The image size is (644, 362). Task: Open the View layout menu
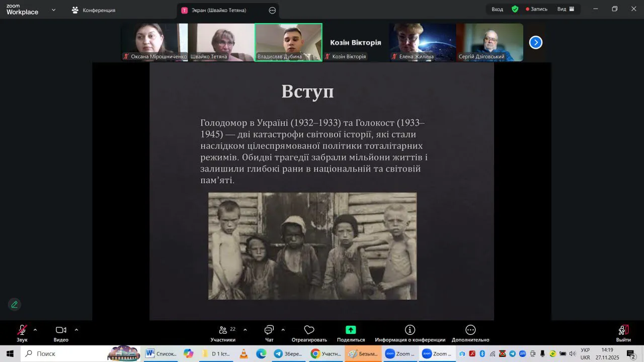click(x=566, y=9)
